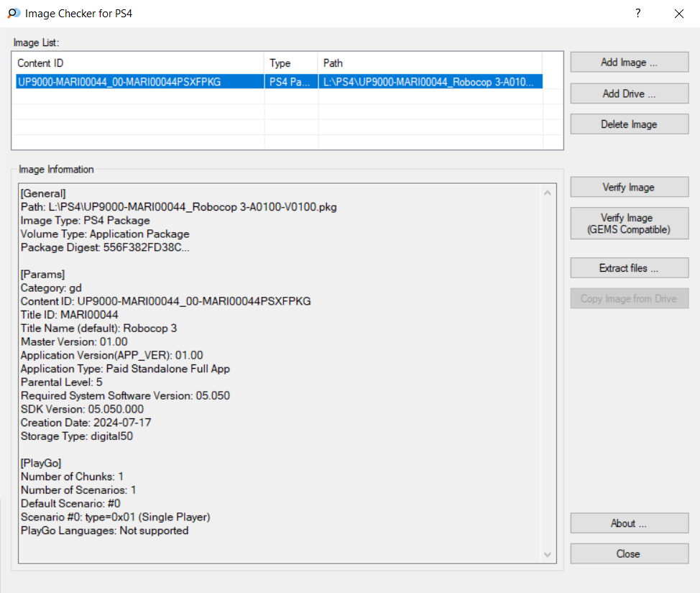Screen dimensions: 700x593
Task: Click the question mark help button
Action: 637,14
